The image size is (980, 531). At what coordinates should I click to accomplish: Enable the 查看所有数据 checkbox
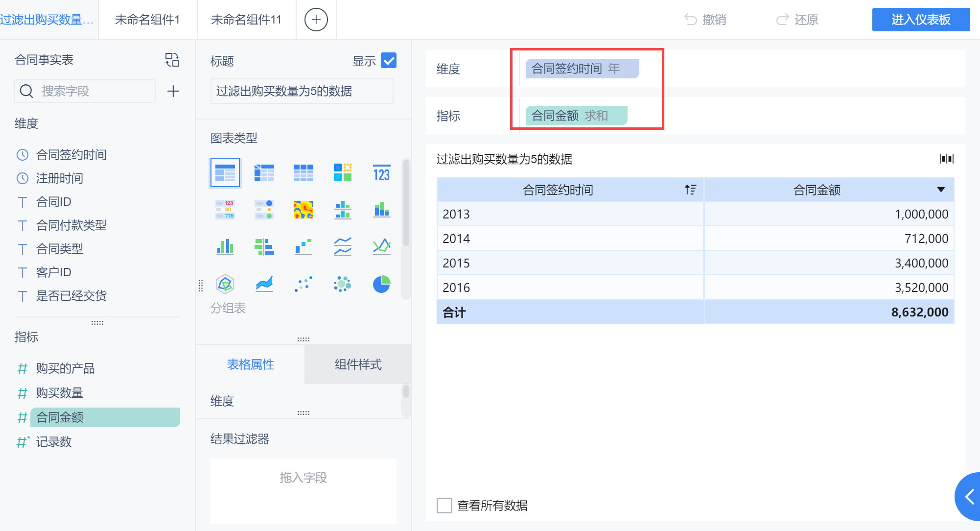coord(444,505)
